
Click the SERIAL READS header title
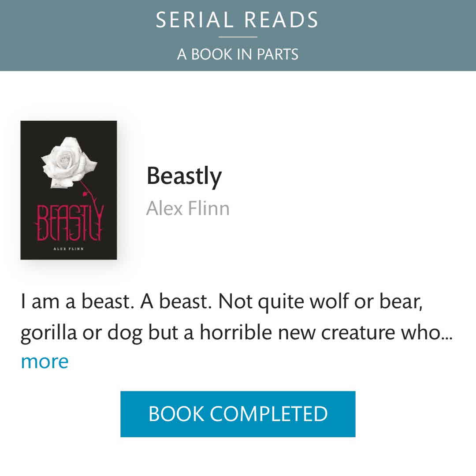pyautogui.click(x=237, y=20)
